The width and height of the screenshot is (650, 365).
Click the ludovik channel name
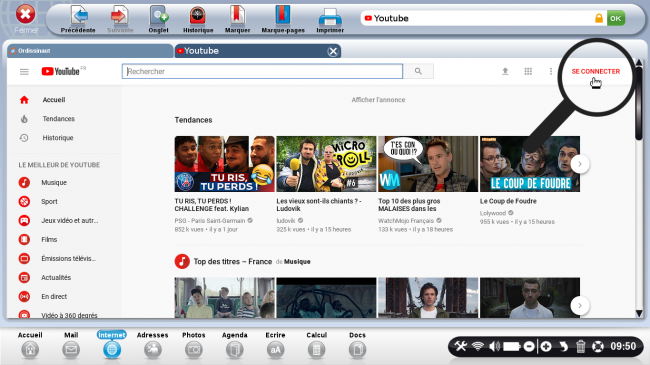pyautogui.click(x=286, y=221)
